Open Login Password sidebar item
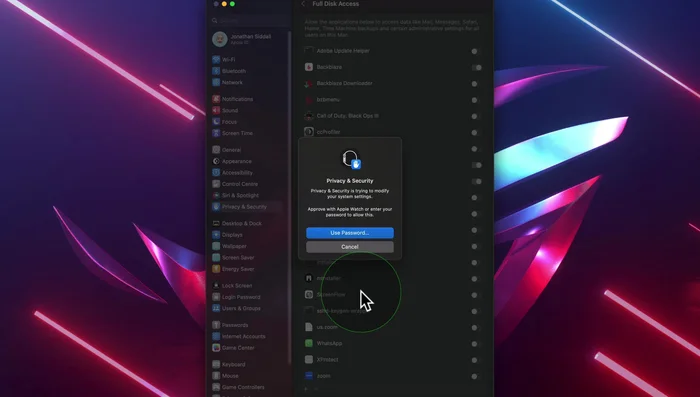The image size is (700, 397). click(x=247, y=297)
